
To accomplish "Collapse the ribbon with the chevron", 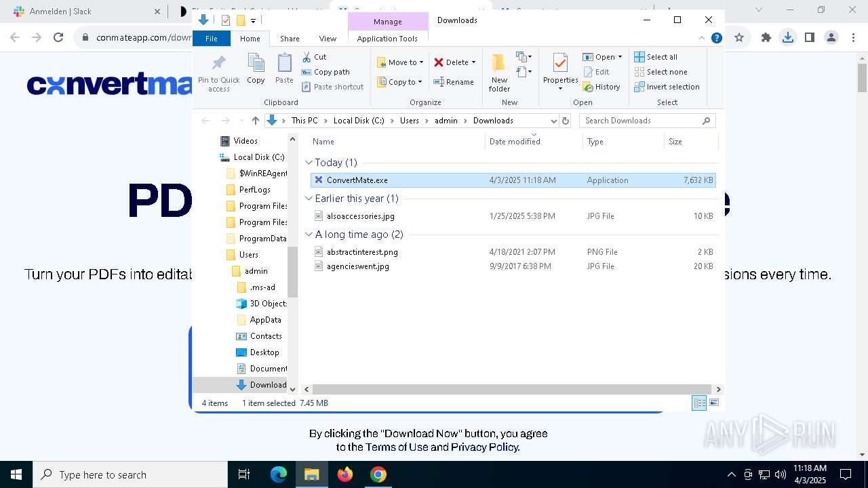I will click(702, 39).
